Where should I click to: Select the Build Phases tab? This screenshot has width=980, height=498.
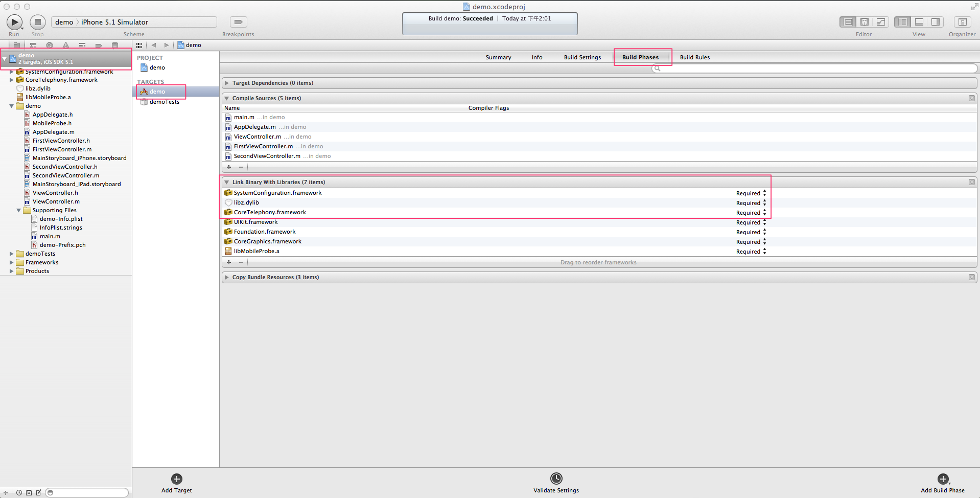(x=640, y=57)
